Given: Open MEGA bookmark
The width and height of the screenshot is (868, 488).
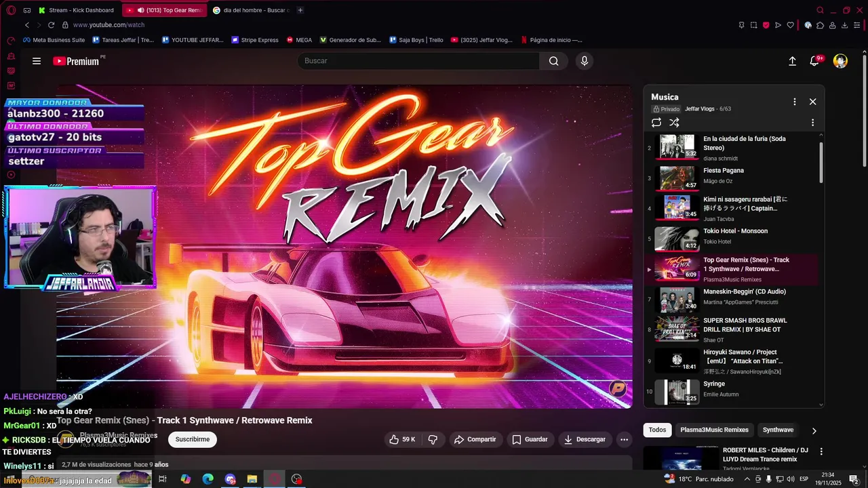Looking at the screenshot, I should click(x=299, y=40).
